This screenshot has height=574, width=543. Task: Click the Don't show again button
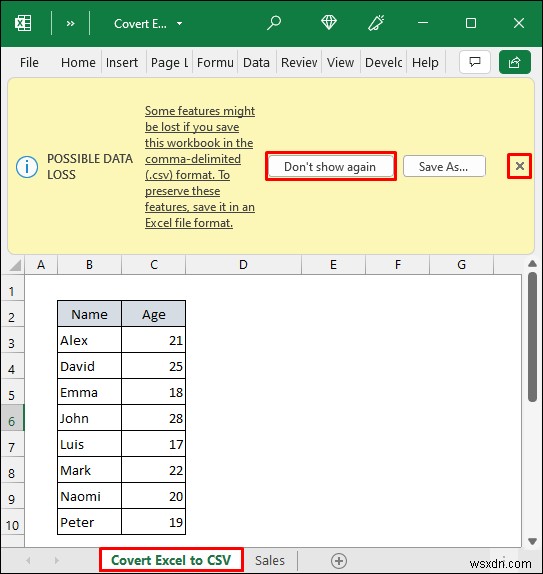tap(331, 167)
